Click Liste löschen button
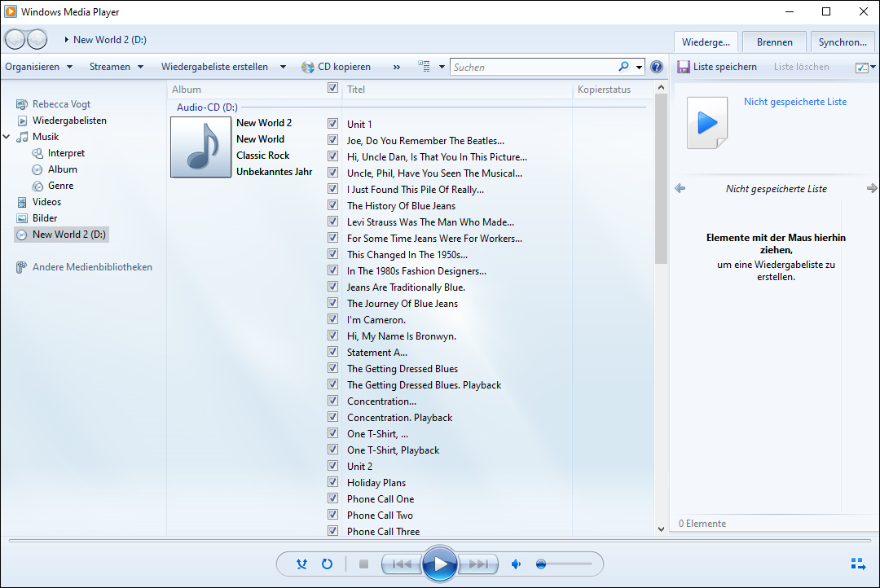The width and height of the screenshot is (880, 588). click(802, 67)
